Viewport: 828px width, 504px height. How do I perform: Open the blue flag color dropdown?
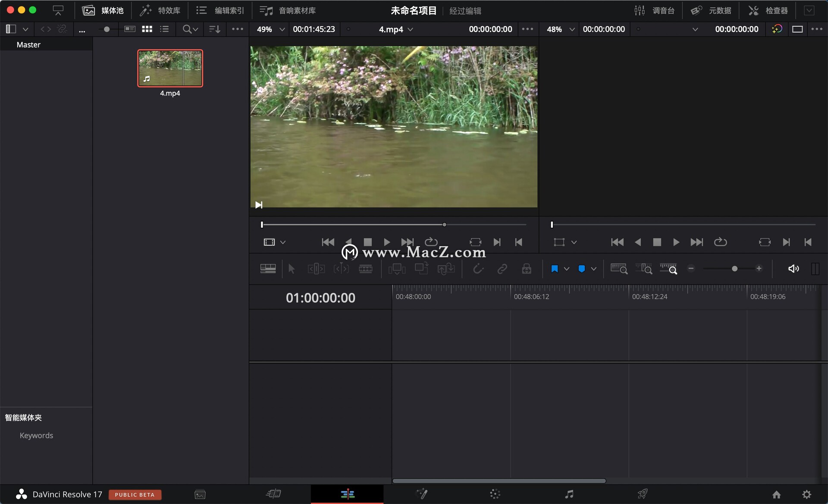coord(567,269)
